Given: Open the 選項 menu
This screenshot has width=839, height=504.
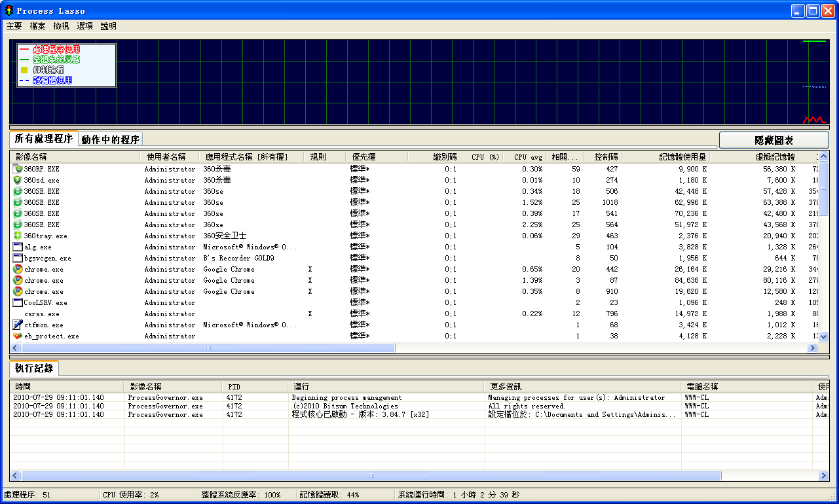Looking at the screenshot, I should click(84, 26).
